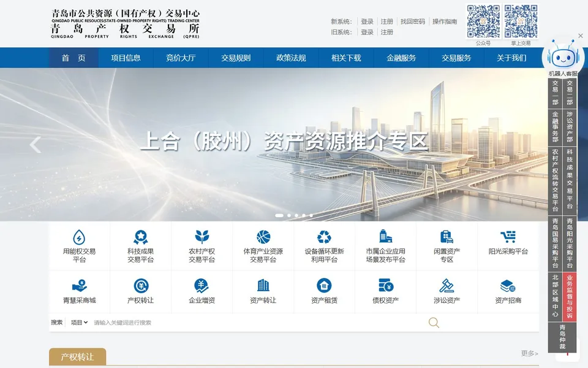Screen dimensions: 588x368
Task: Open 阳光采购平台 shopping cart icon
Action: pyautogui.click(x=508, y=237)
